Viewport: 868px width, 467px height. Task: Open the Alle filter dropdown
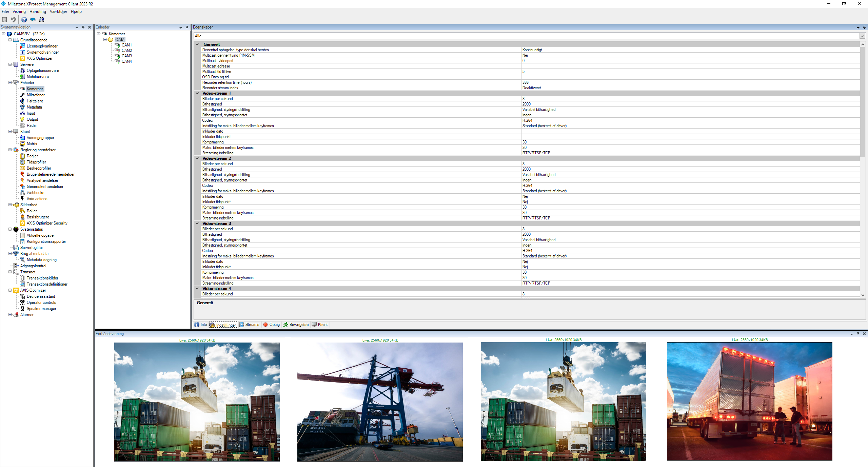pos(862,36)
